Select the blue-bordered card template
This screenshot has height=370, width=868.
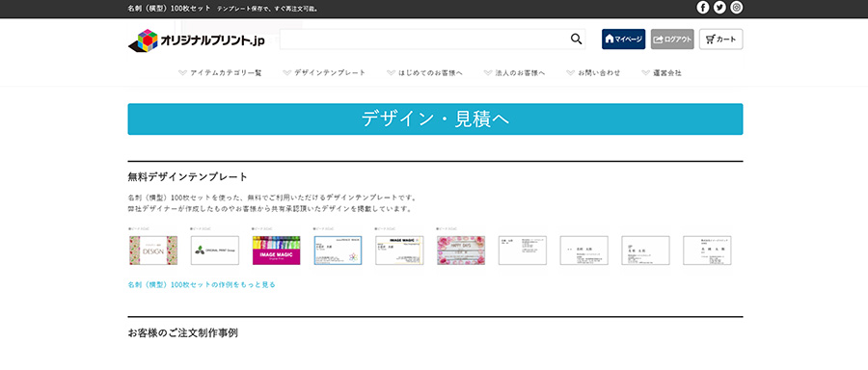339,251
